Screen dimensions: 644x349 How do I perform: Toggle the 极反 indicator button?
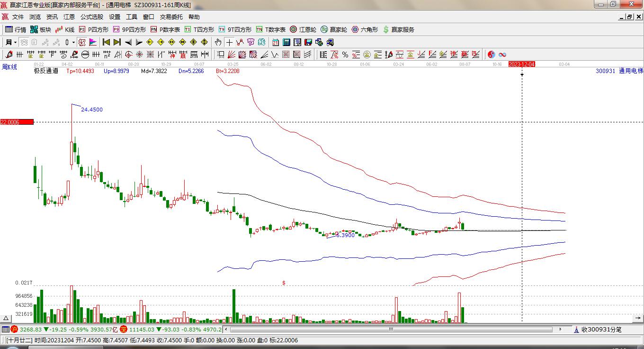point(82,42)
